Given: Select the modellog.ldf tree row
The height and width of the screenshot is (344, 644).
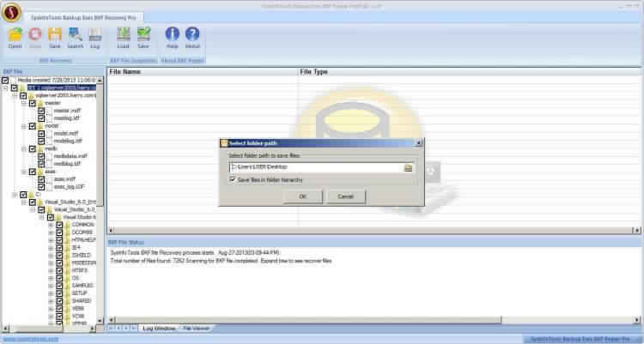Looking at the screenshot, I should tap(68, 141).
